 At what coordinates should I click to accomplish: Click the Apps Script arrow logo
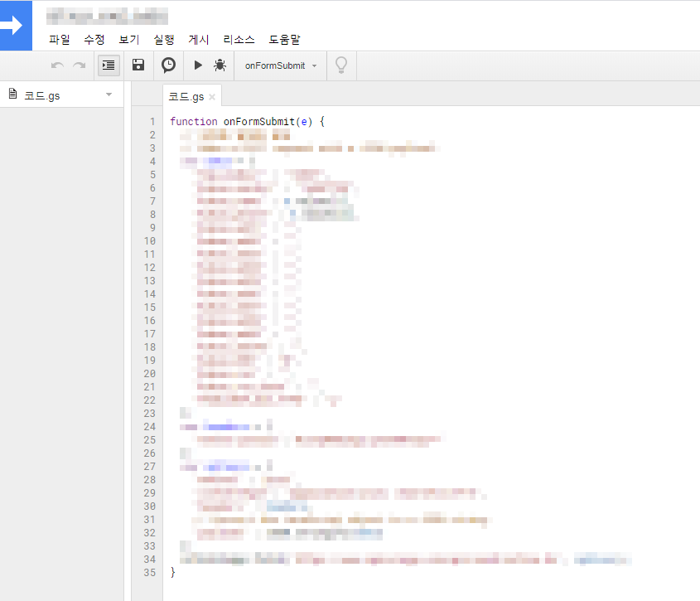click(15, 26)
